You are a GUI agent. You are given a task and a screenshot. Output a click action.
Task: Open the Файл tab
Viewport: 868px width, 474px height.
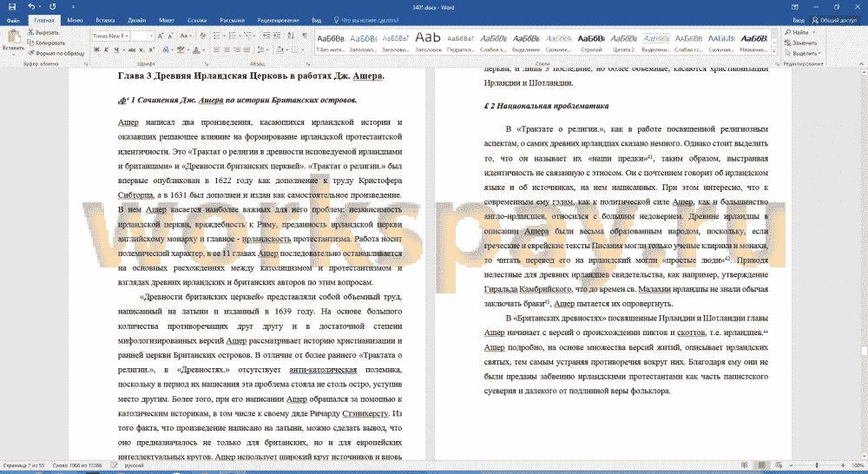[x=13, y=21]
